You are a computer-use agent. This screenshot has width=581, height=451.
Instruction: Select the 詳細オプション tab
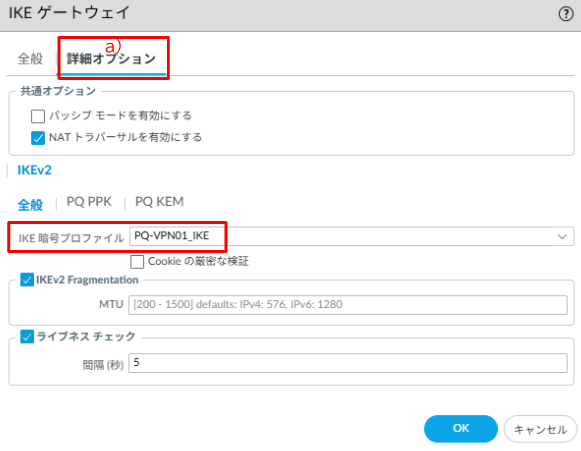(x=111, y=59)
